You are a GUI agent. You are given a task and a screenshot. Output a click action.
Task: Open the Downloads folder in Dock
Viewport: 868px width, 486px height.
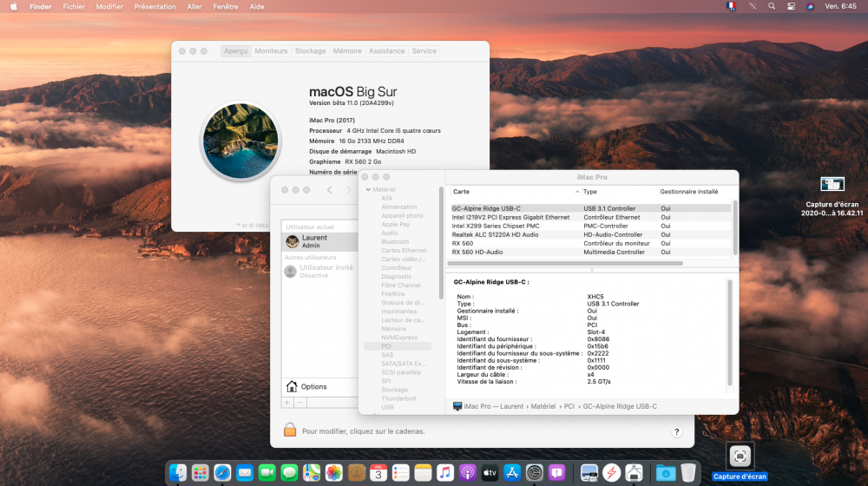[666, 473]
